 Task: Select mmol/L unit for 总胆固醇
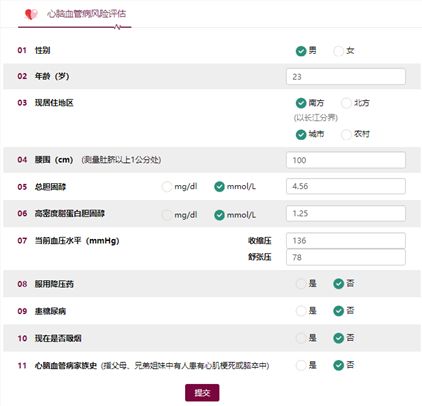[219, 187]
